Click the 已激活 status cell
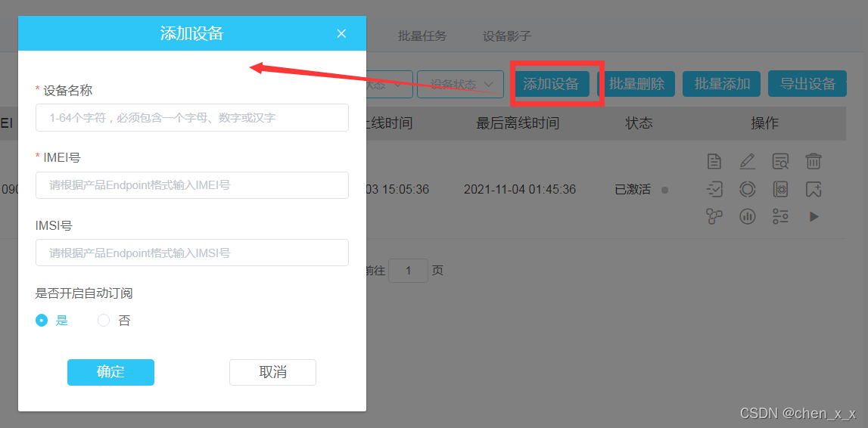The height and width of the screenshot is (428, 868). (x=633, y=190)
